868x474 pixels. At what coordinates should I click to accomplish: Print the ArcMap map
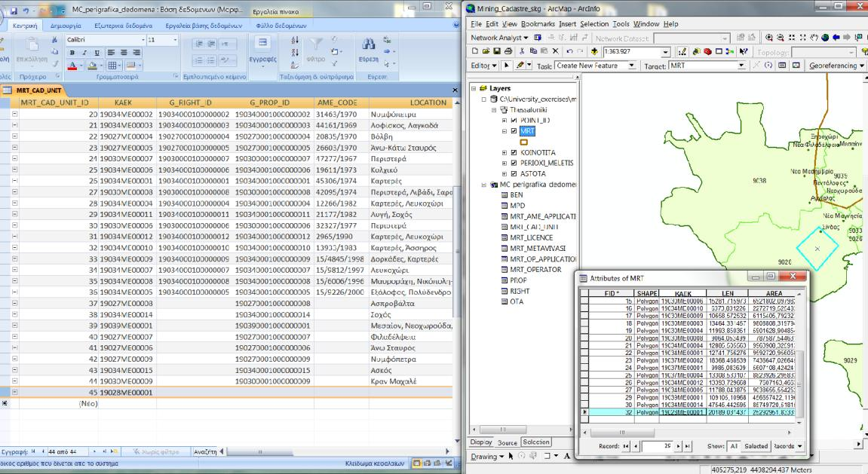pyautogui.click(x=508, y=51)
